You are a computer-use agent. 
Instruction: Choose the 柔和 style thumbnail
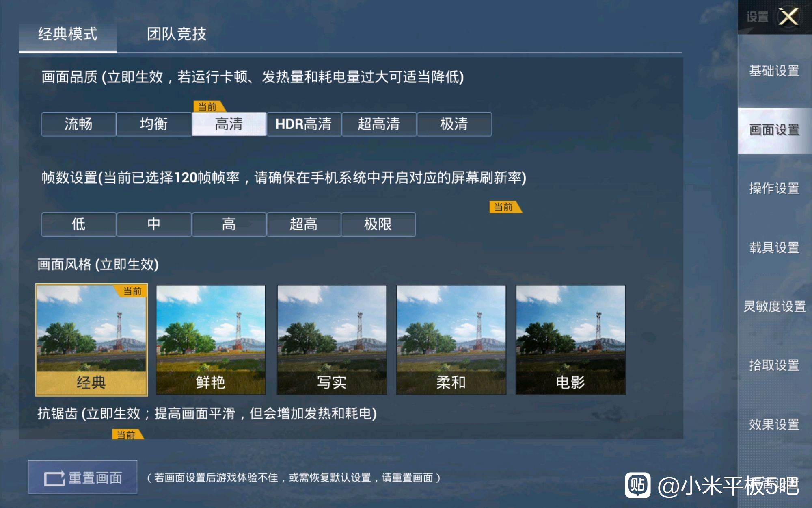point(451,340)
